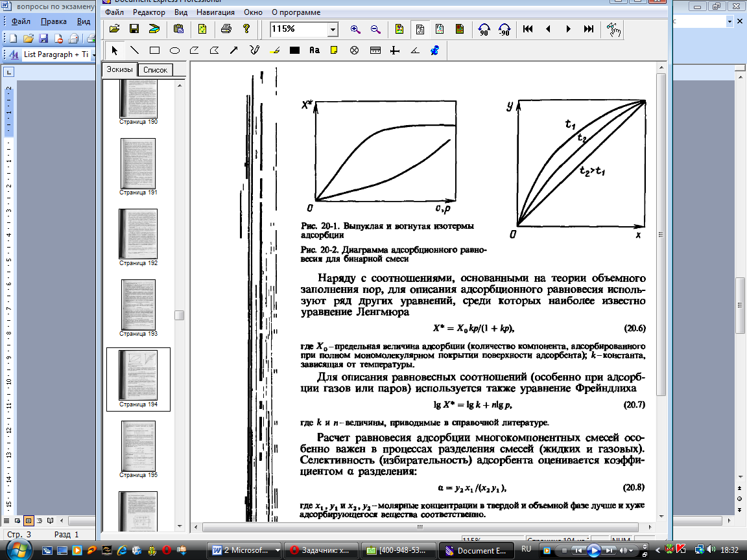
Task: Jump to the last page
Action: [x=588, y=29]
